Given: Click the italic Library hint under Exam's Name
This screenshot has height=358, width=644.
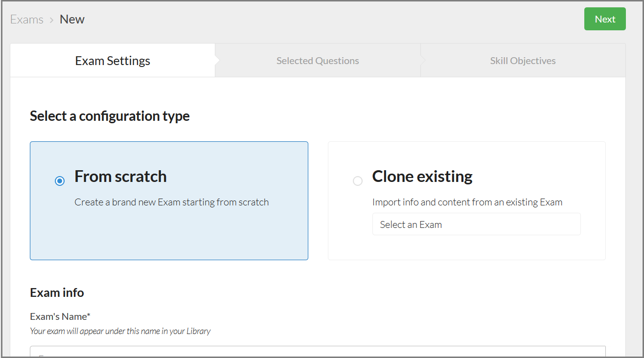Looking at the screenshot, I should (x=120, y=331).
